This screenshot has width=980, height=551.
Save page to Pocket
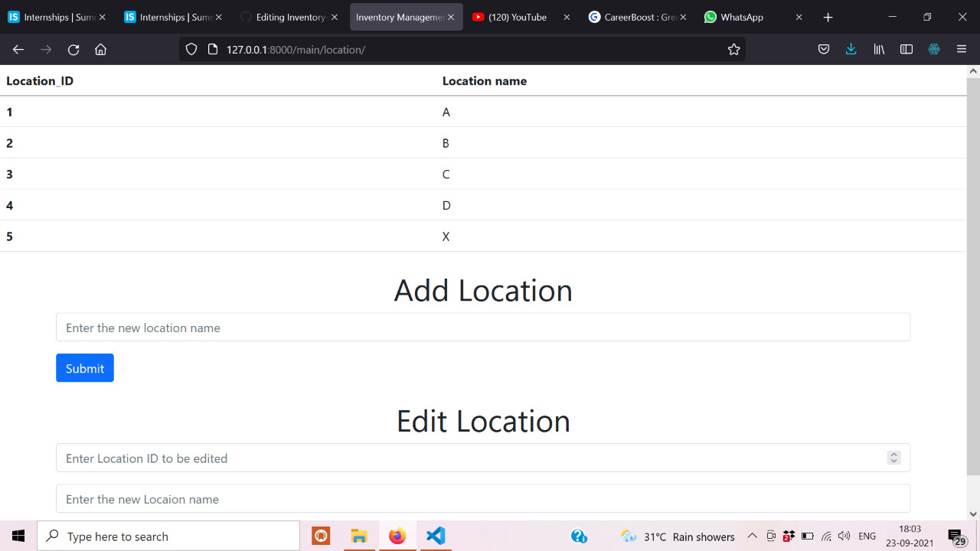pyautogui.click(x=823, y=49)
